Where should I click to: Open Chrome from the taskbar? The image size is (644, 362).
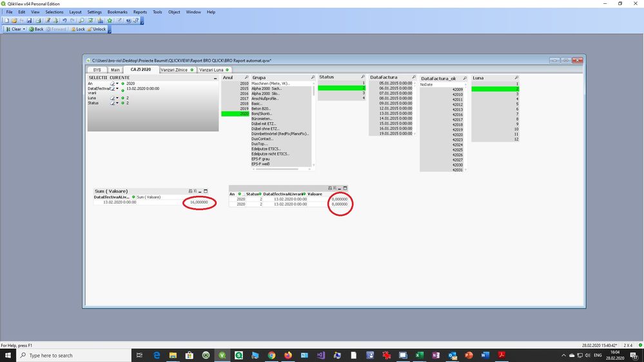pyautogui.click(x=271, y=355)
